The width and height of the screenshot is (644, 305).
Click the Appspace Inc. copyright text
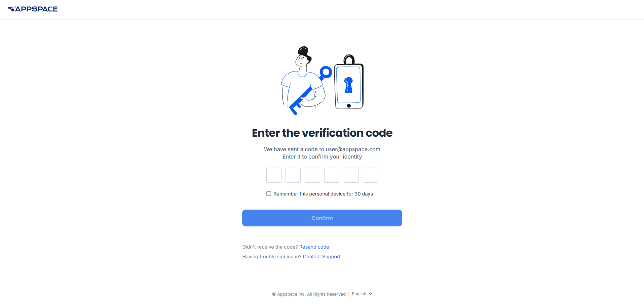309,294
